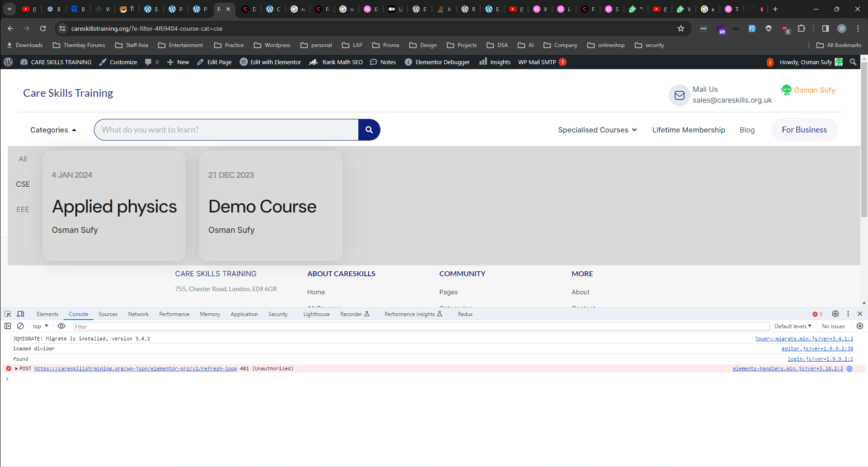Open Lifetime Membership link
This screenshot has height=467, width=868.
click(x=689, y=130)
